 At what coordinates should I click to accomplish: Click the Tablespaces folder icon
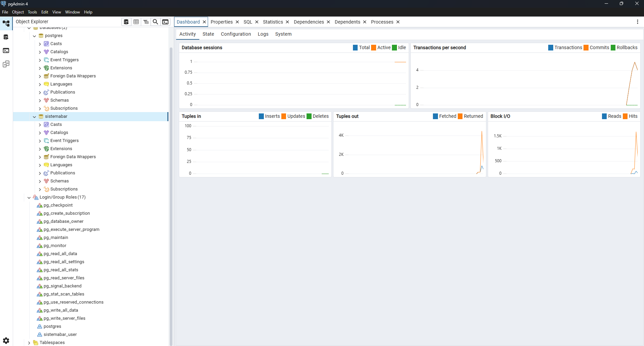point(36,343)
